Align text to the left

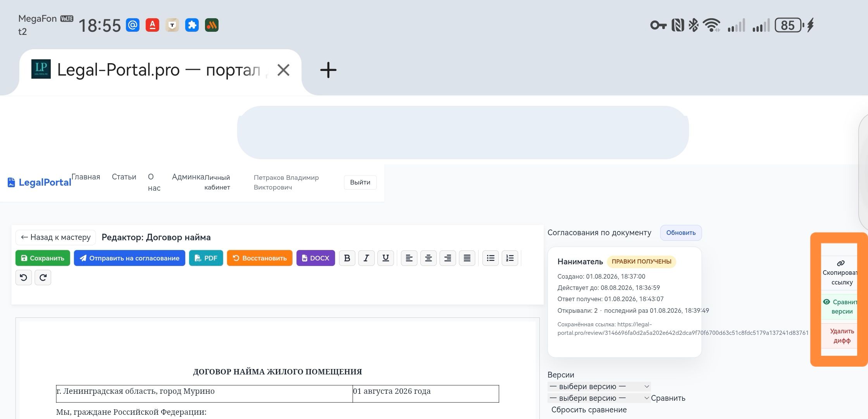click(x=409, y=258)
